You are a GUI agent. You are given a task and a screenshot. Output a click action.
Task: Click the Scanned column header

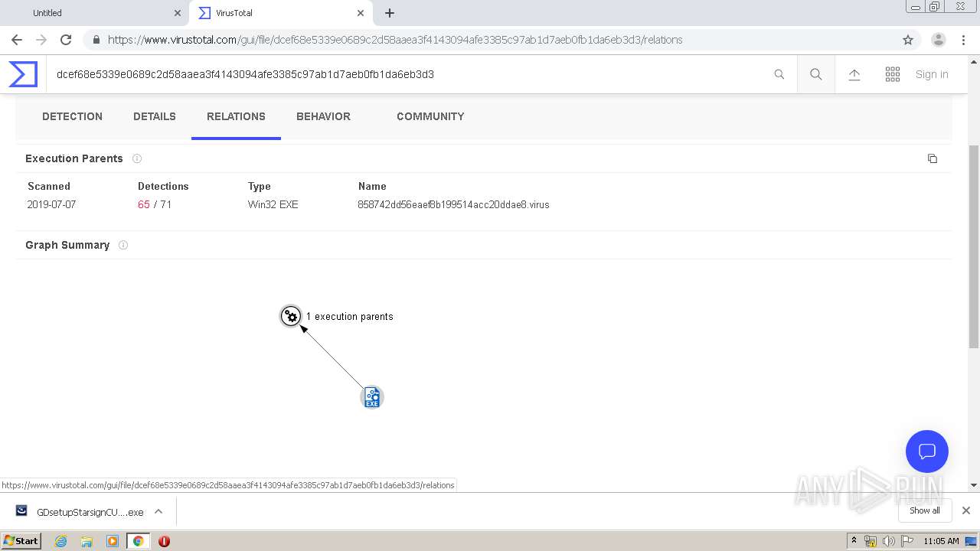click(49, 186)
